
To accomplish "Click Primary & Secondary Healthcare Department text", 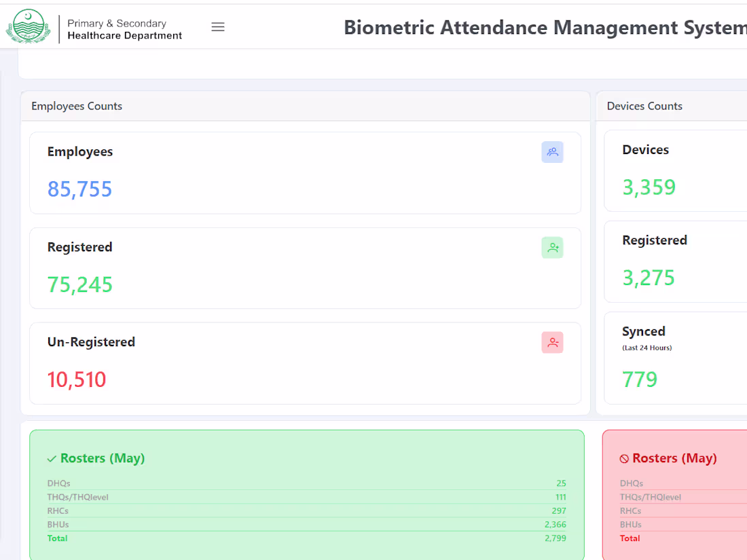I will pos(124,29).
